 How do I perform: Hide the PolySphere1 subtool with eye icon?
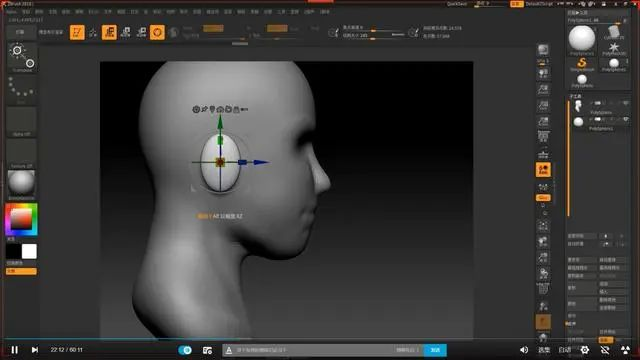625,119
